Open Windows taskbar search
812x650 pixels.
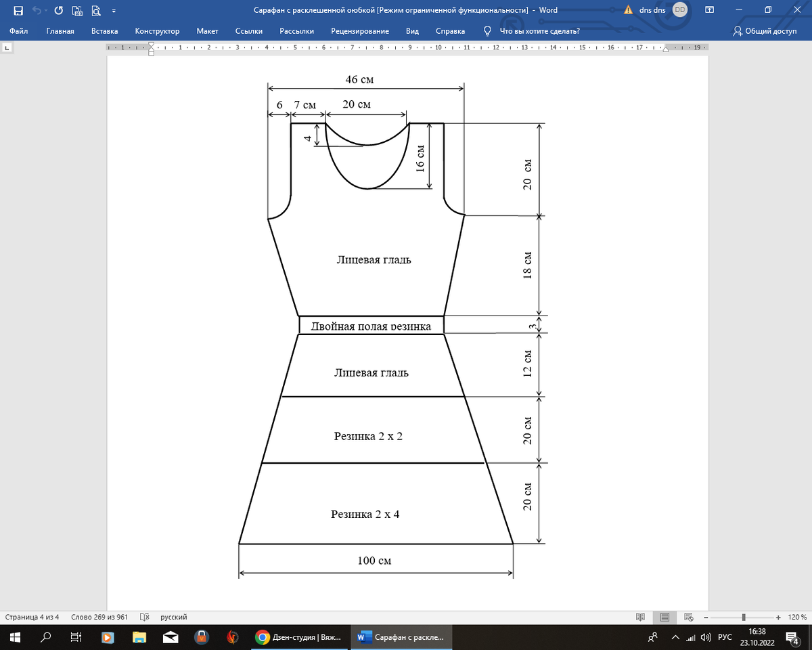(46, 637)
